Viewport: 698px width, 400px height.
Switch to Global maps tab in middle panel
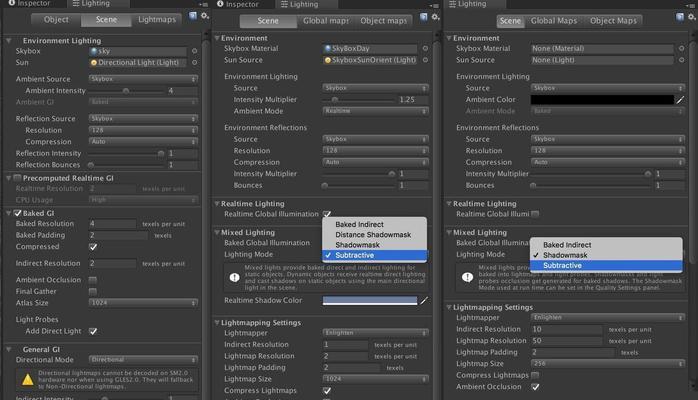326,21
